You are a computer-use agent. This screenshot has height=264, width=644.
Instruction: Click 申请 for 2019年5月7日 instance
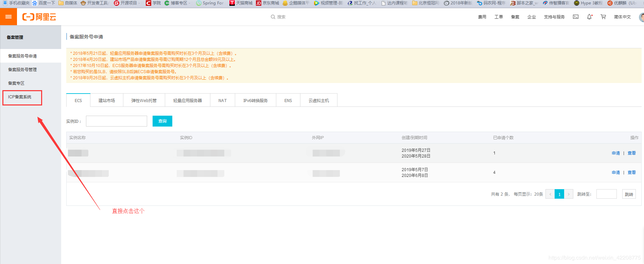pos(616,172)
